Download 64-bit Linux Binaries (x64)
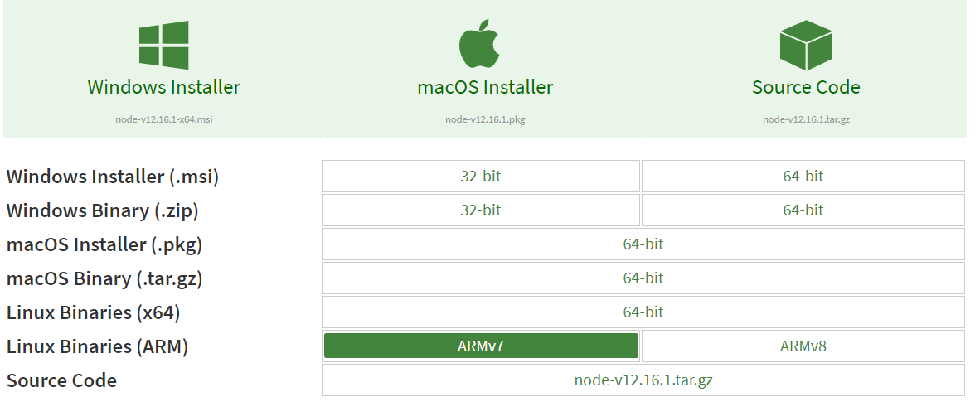This screenshot has width=980, height=416. click(643, 312)
